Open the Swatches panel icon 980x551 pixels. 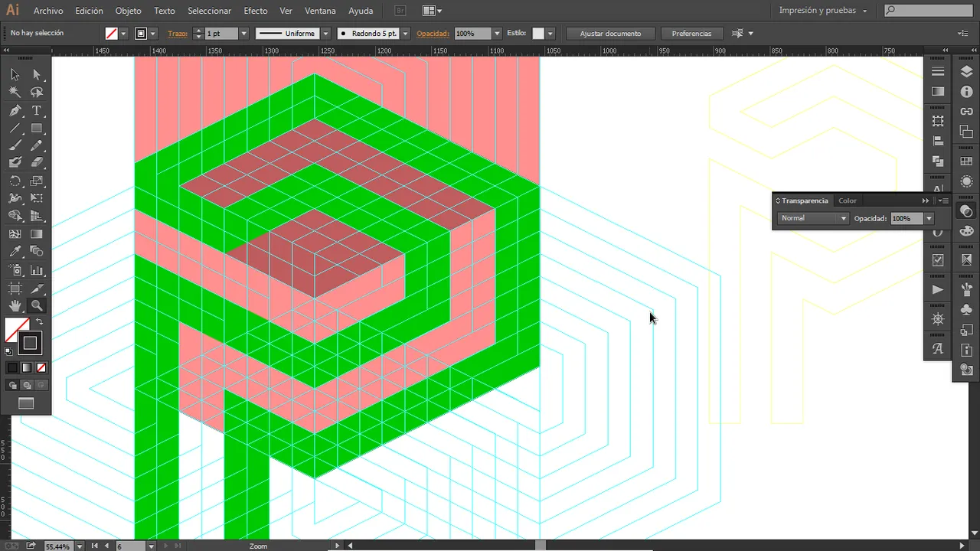(967, 161)
